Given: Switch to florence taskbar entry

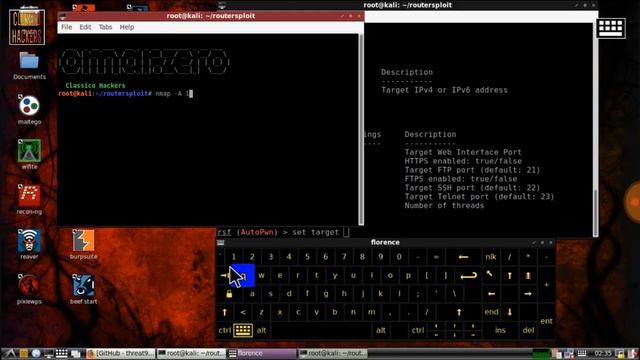Looking at the screenshot, I should tap(261, 353).
